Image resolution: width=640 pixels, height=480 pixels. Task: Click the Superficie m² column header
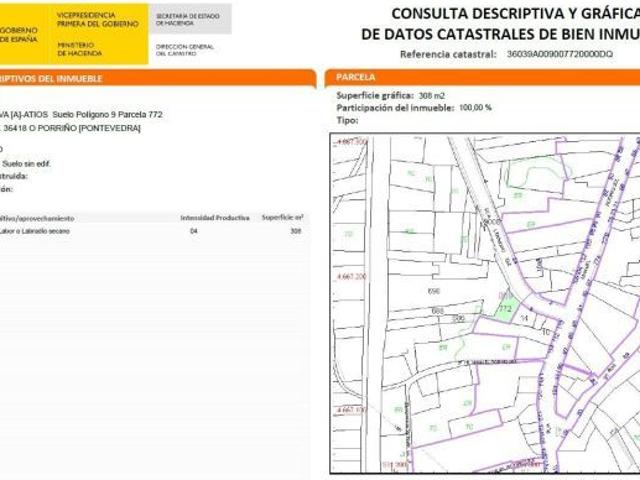click(282, 217)
